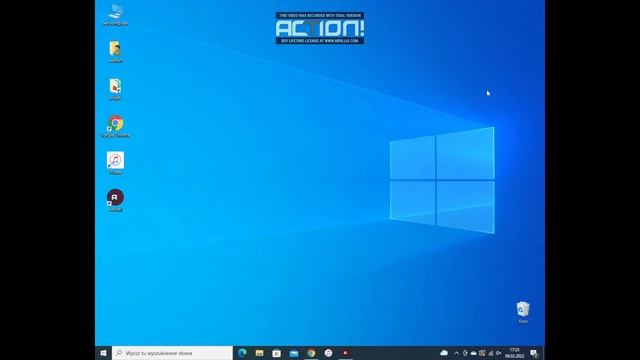Image resolution: width=640 pixels, height=360 pixels.
Task: Open the clock and date flyout
Action: tap(515, 353)
